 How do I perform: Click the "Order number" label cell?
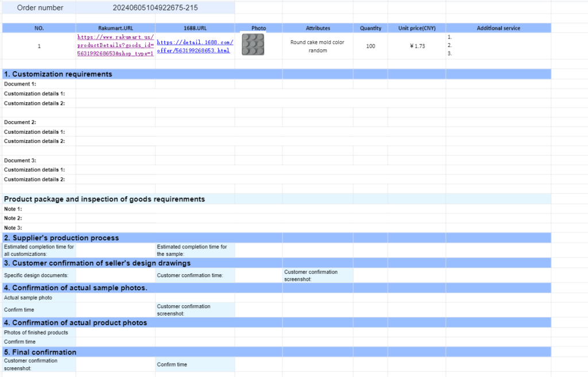[40, 8]
